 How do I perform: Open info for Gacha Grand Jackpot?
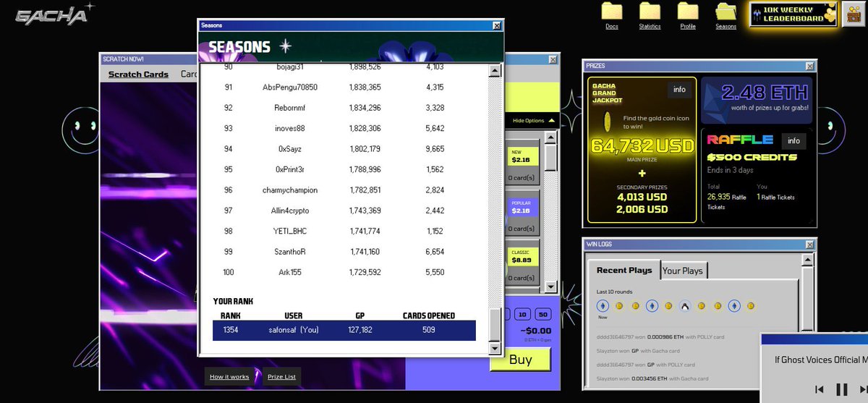point(679,90)
